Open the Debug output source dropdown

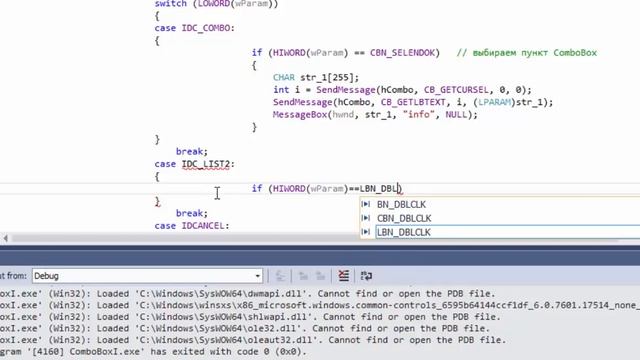(147, 276)
